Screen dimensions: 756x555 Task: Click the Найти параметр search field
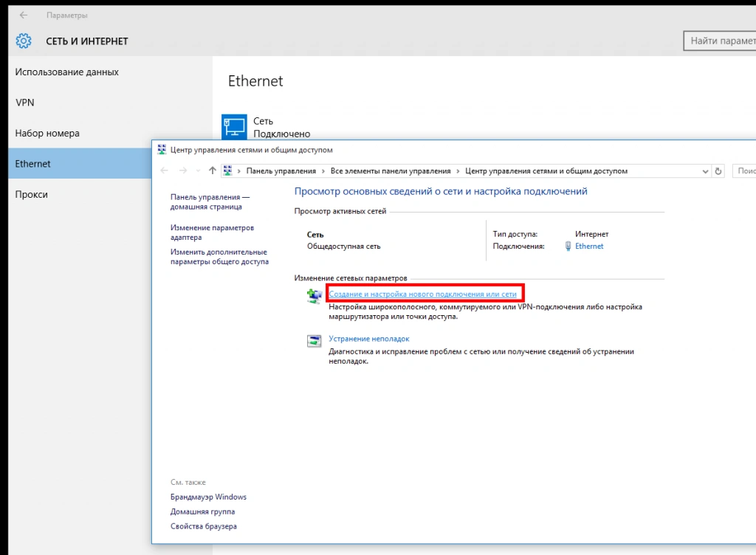point(721,41)
